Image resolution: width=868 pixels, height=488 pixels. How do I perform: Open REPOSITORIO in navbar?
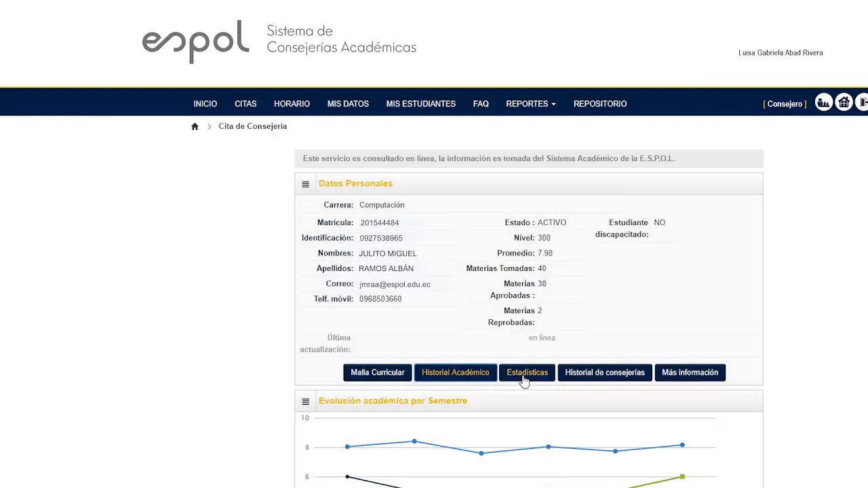point(600,104)
